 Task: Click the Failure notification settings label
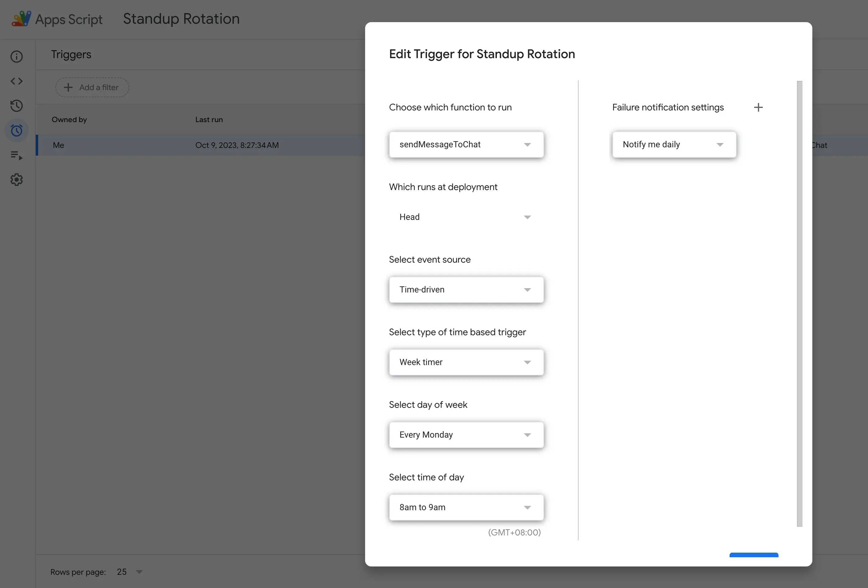668,108
